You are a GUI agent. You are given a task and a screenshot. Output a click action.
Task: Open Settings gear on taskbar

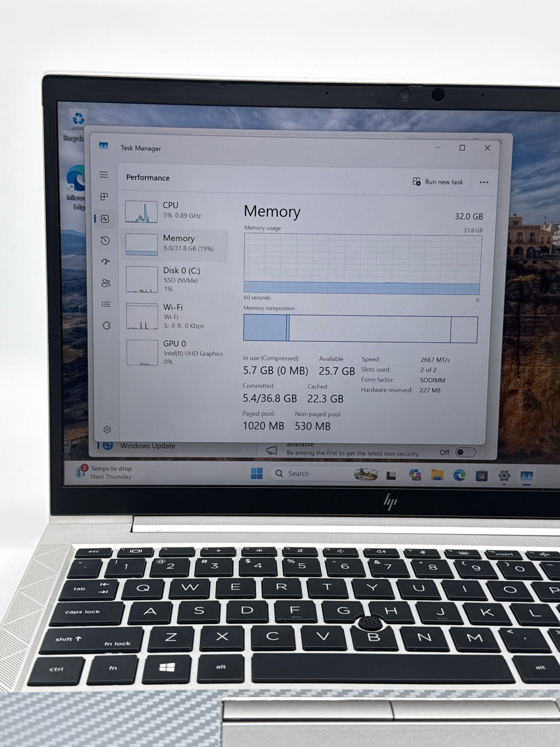[x=504, y=476]
